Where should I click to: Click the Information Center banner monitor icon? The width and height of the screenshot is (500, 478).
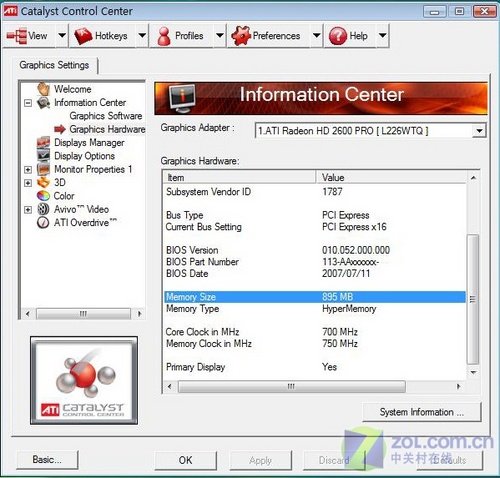click(182, 99)
